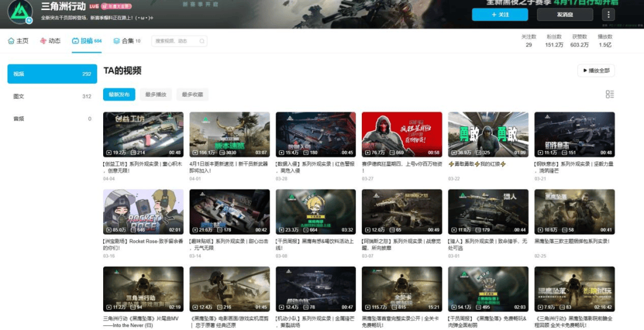Screen dimensions: 644x330
Task: Click the 发消息 button
Action: point(565,14)
